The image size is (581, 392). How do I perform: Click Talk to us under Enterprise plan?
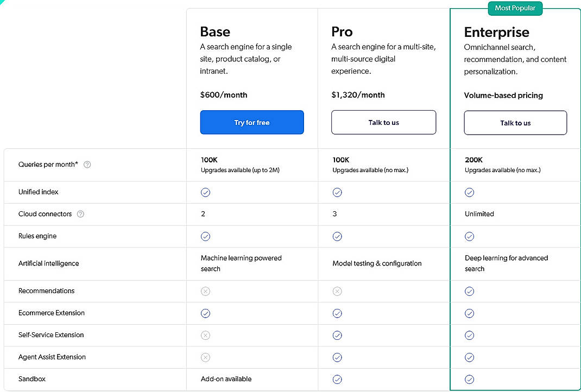point(515,123)
